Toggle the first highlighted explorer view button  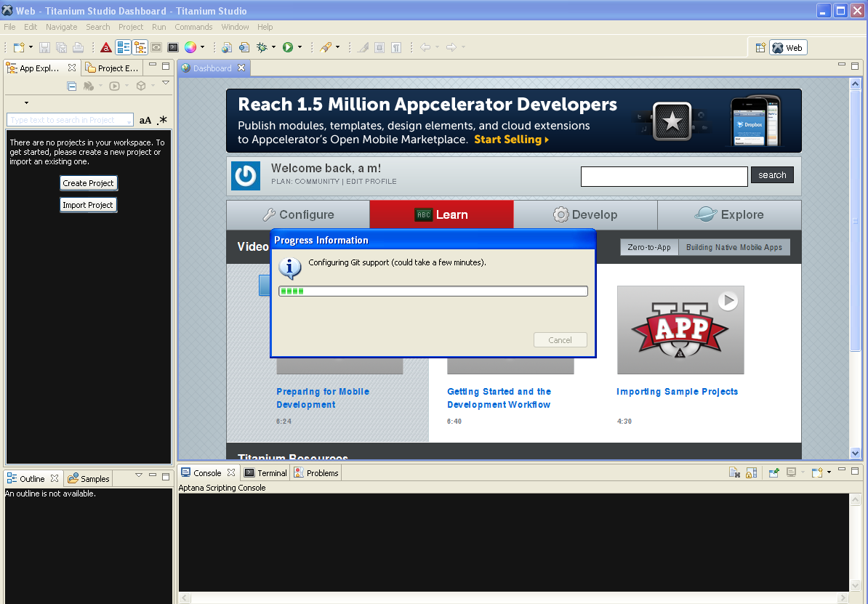124,48
